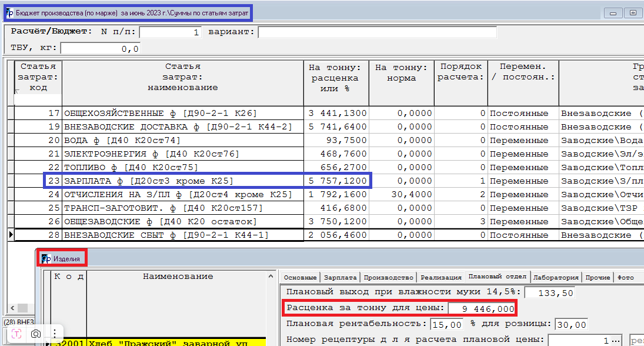Select the ЭЛЕКТРОЭНЕРГИЯ ф cost item row
Viewport: 644px width, 346px height.
click(182, 154)
